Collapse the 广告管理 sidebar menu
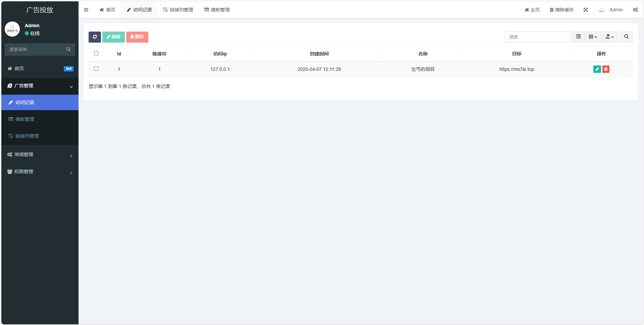Image resolution: width=644 pixels, height=325 pixels. click(x=40, y=86)
